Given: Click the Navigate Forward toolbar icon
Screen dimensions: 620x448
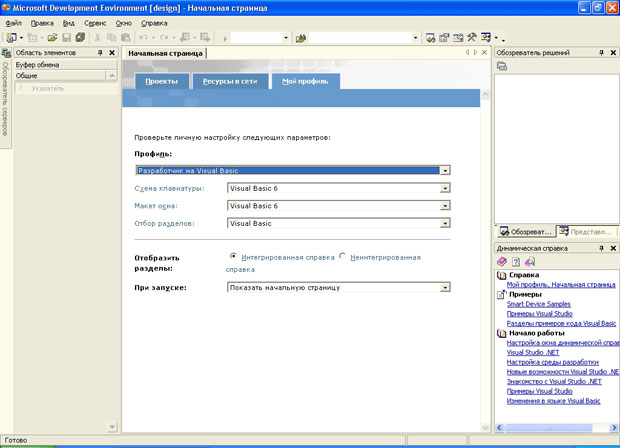Looking at the screenshot, I should 205,38.
